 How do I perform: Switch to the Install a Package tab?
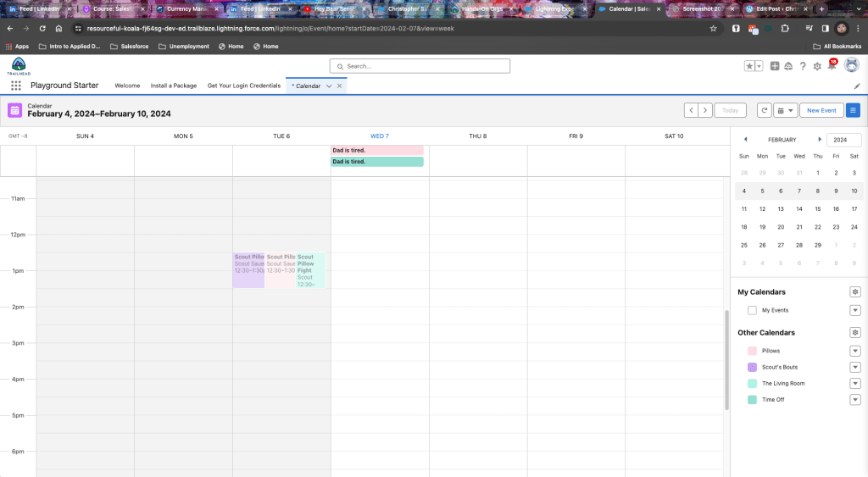pos(173,86)
